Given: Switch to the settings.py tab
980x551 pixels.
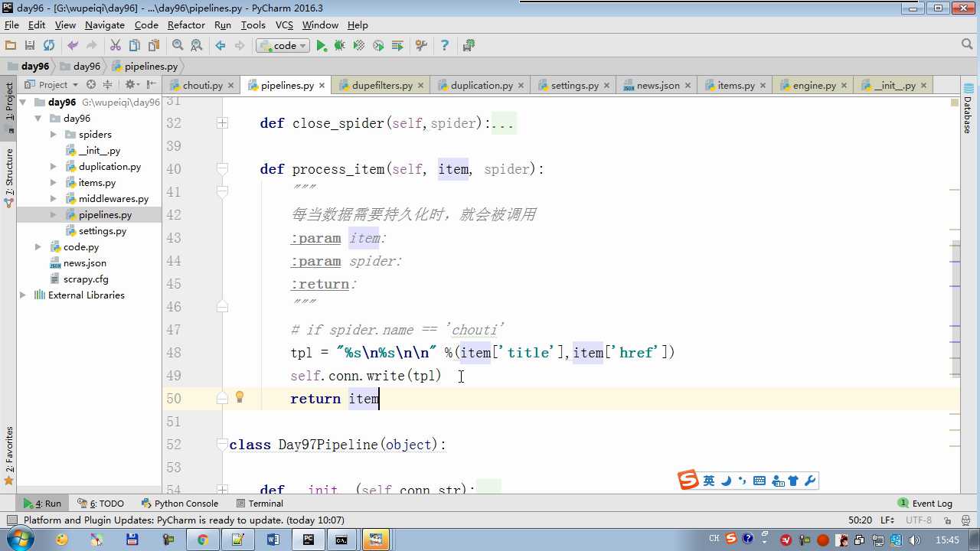Looking at the screenshot, I should point(574,86).
